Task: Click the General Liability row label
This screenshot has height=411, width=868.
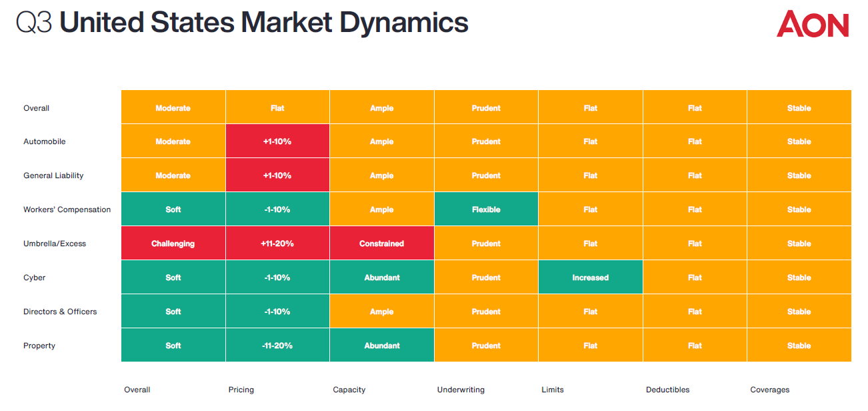Action: [53, 175]
